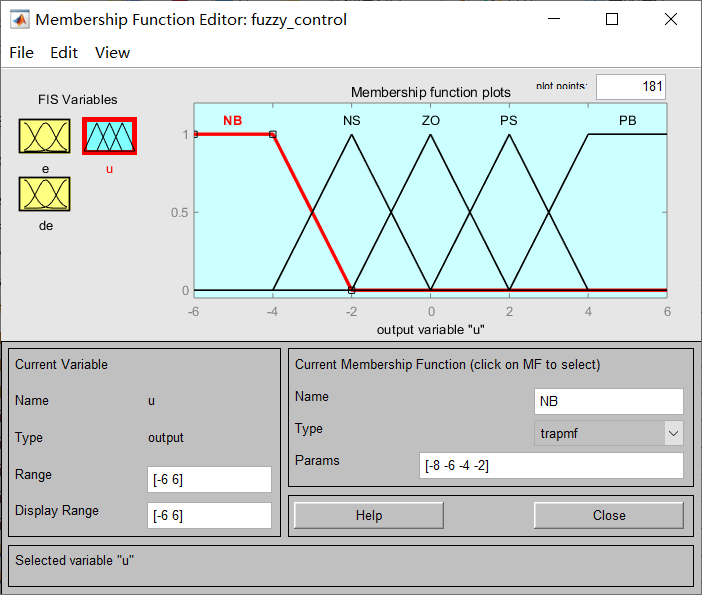
Task: Select the PS membership function label
Action: click(509, 120)
